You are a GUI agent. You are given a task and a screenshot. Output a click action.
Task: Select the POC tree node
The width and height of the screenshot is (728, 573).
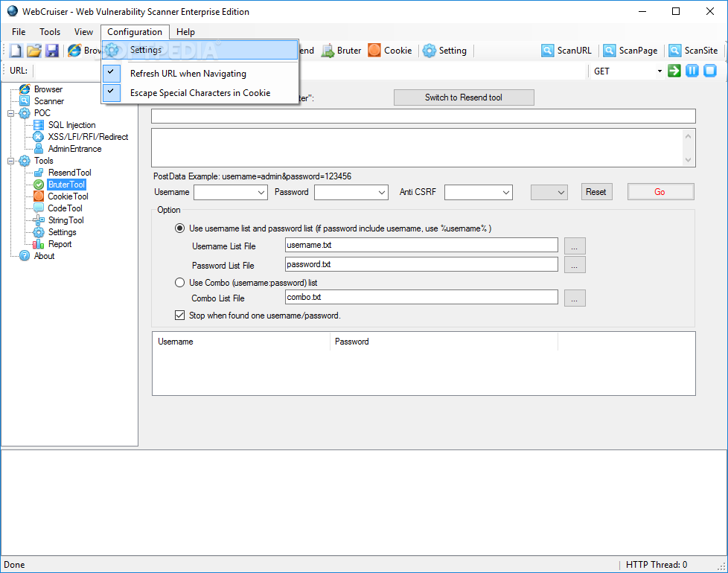coord(42,113)
